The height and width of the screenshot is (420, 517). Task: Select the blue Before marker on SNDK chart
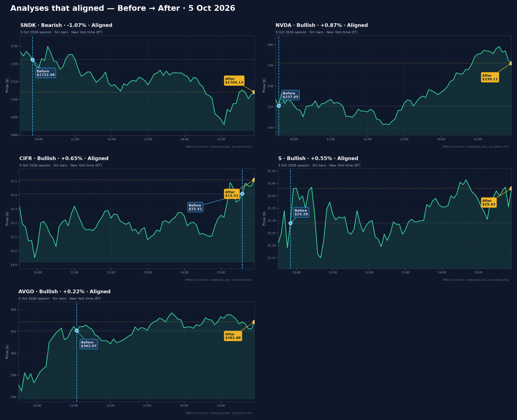tap(33, 60)
